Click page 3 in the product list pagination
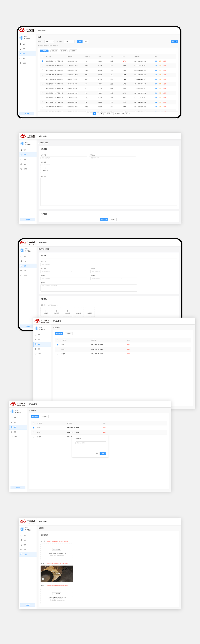Viewport: 200px width, 644px height. (x=98, y=114)
